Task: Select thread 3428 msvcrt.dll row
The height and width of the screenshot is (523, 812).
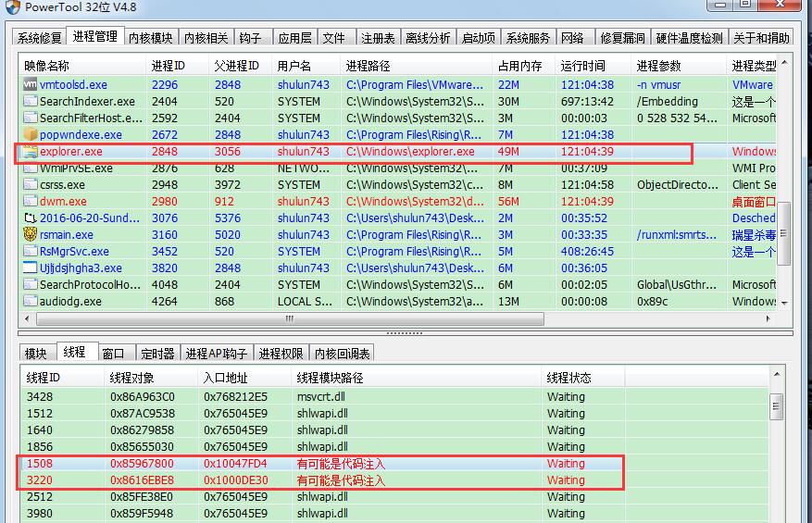Action: pyautogui.click(x=394, y=397)
